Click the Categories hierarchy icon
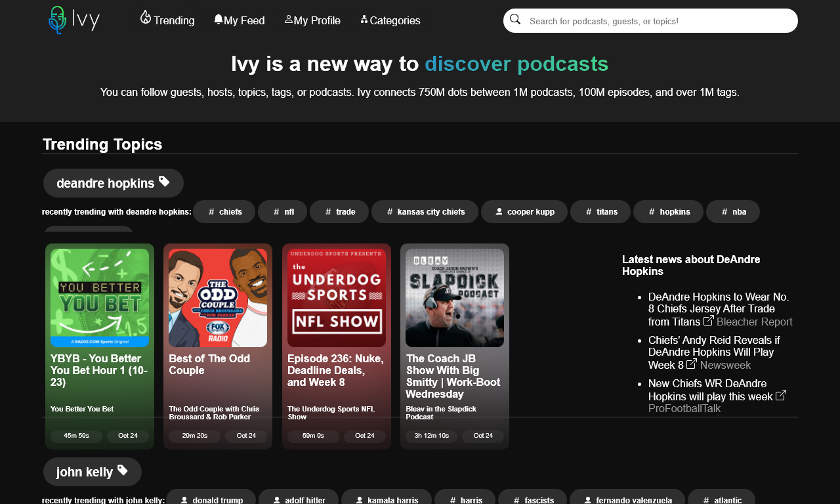The height and width of the screenshot is (504, 840). point(364,19)
